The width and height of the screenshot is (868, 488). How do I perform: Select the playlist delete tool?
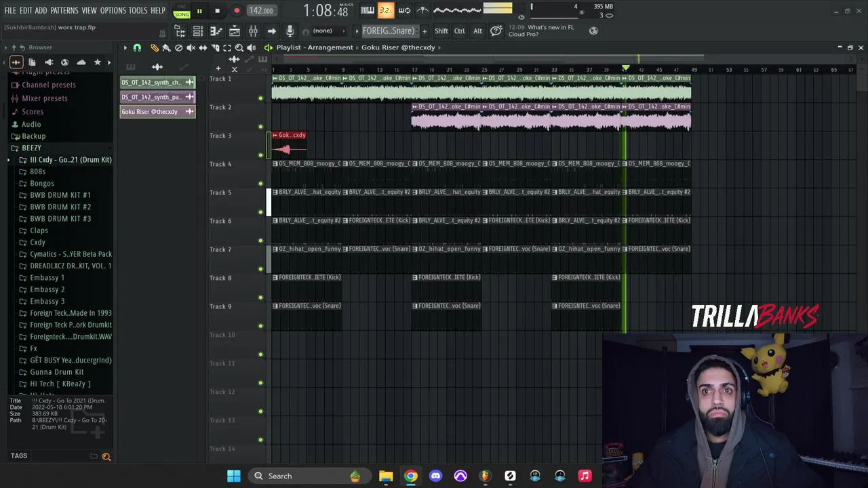(x=178, y=47)
